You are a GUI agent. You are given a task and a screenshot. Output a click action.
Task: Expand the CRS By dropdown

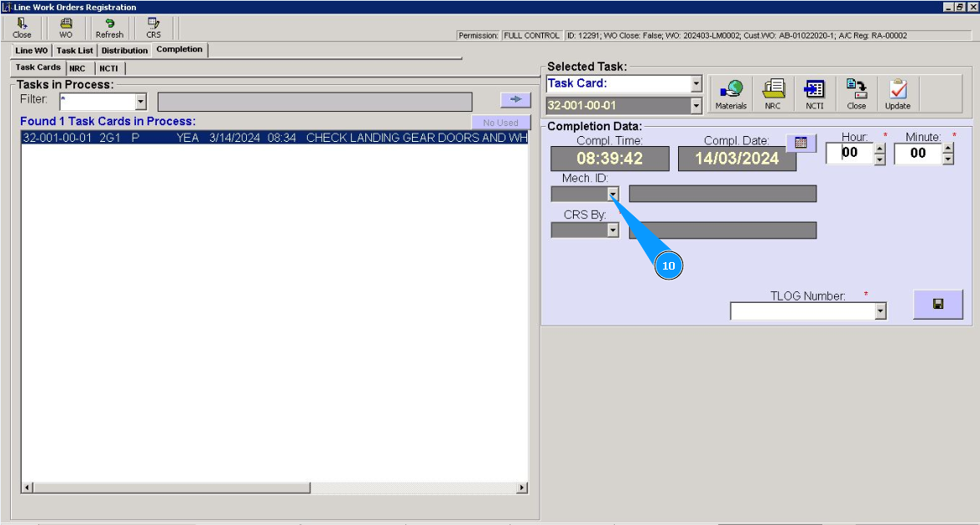click(x=613, y=230)
